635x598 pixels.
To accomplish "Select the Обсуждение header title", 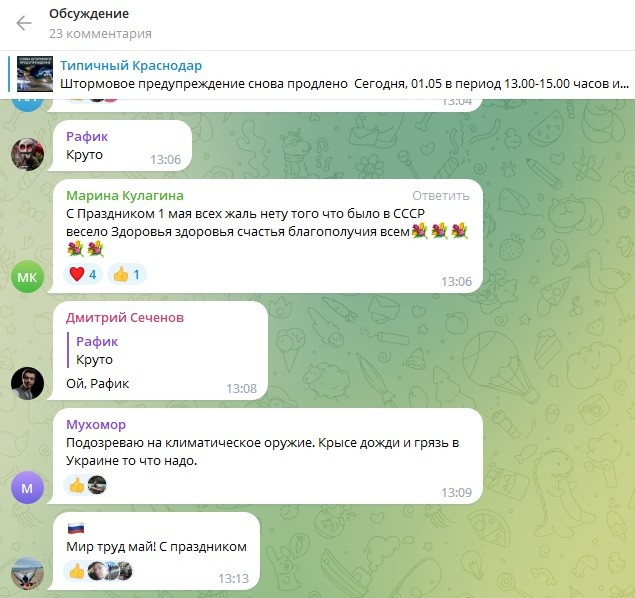I will [x=89, y=14].
